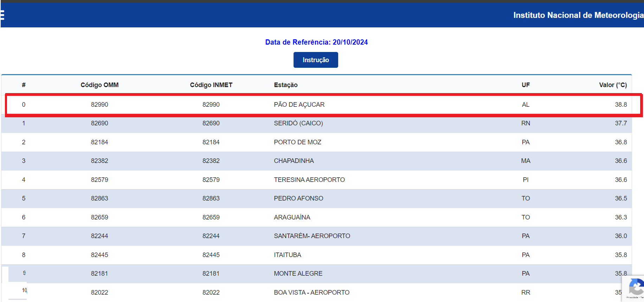Click UF cell AL

tap(526, 105)
